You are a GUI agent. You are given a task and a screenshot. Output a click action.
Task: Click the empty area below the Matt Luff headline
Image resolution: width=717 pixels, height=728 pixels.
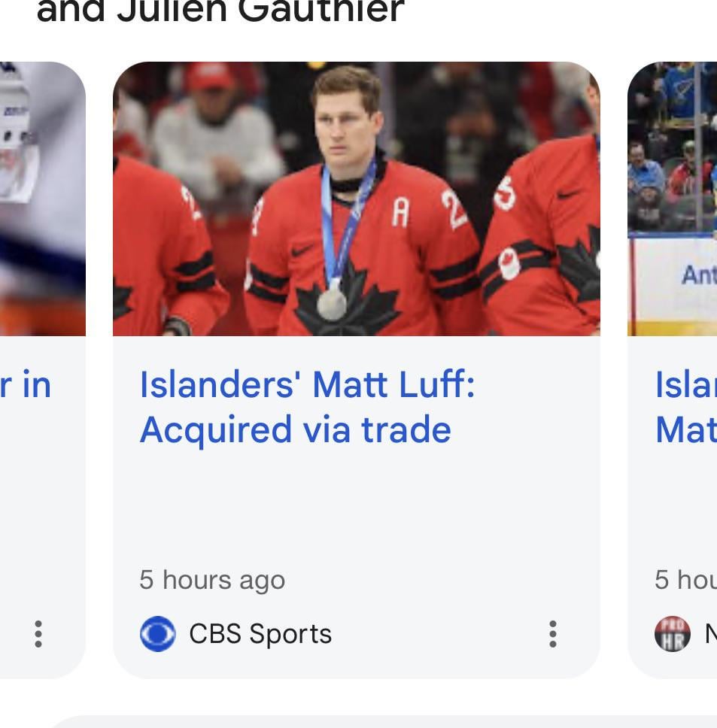click(356, 504)
